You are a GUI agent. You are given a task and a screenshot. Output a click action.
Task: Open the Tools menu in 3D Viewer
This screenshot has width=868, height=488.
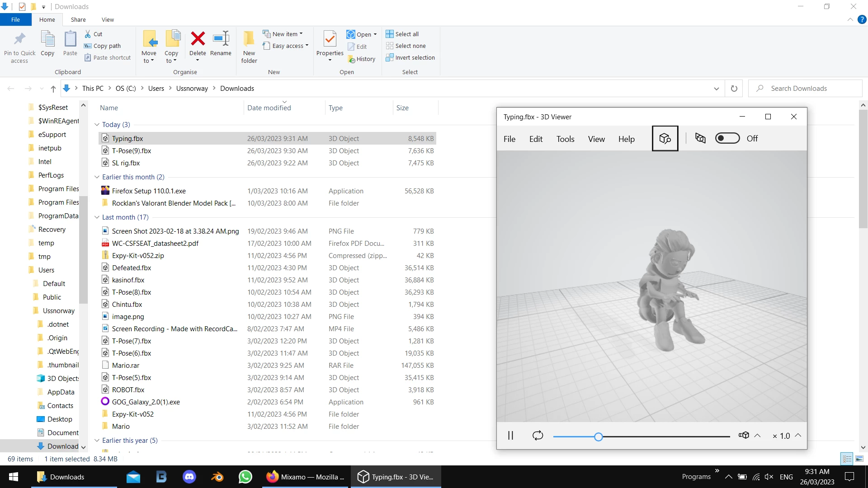pos(565,139)
